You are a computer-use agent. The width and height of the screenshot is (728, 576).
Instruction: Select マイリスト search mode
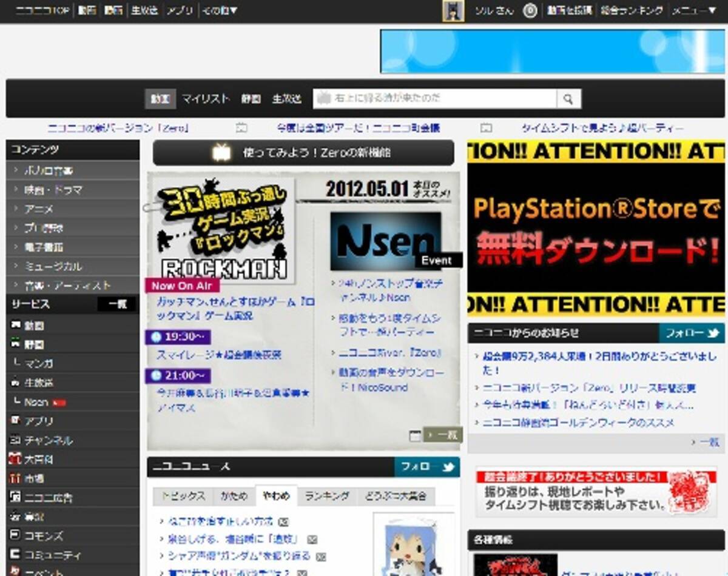coord(206,99)
